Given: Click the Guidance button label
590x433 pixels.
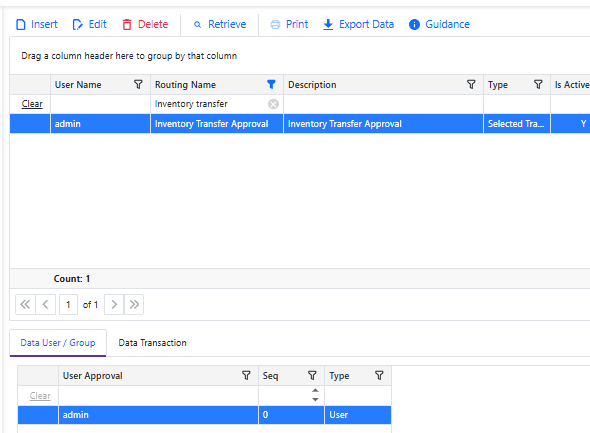Looking at the screenshot, I should (447, 24).
